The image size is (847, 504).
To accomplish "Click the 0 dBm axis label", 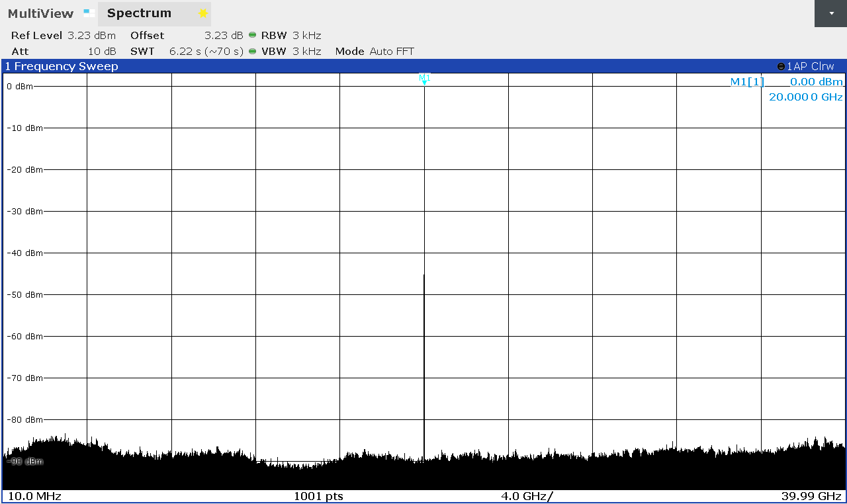I will click(19, 86).
